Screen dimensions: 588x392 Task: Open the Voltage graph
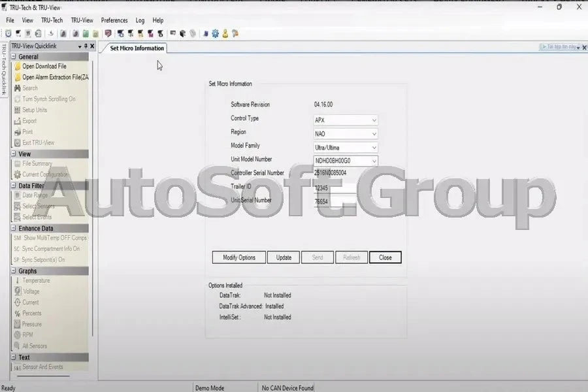click(x=31, y=291)
